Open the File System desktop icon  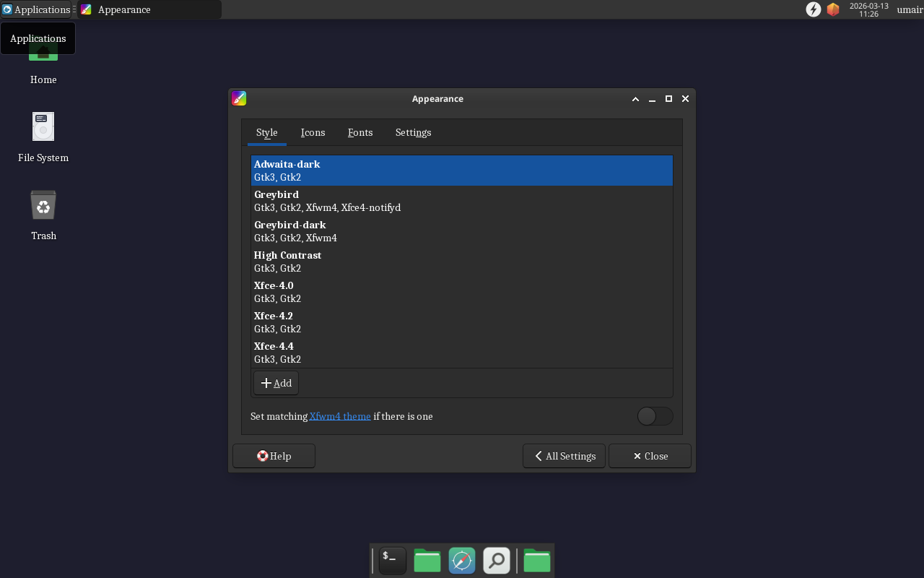click(43, 137)
